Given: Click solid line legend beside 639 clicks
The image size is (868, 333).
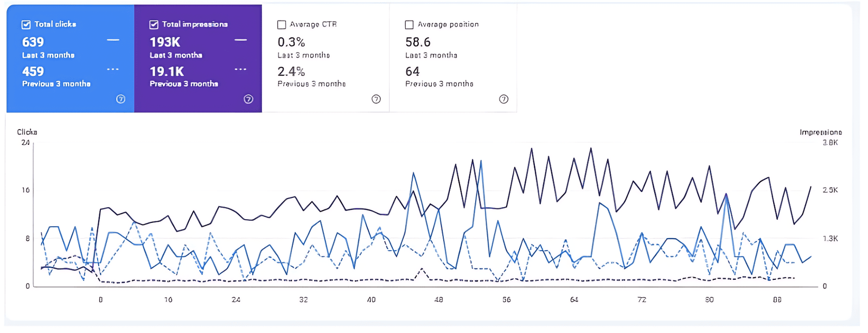Looking at the screenshot, I should click(x=113, y=40).
